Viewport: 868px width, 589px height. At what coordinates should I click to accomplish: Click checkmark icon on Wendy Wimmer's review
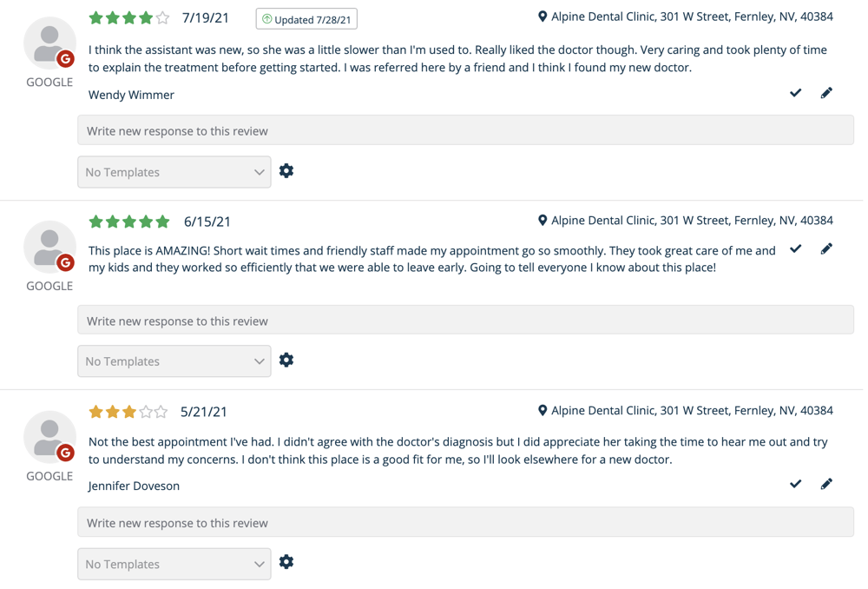click(795, 93)
